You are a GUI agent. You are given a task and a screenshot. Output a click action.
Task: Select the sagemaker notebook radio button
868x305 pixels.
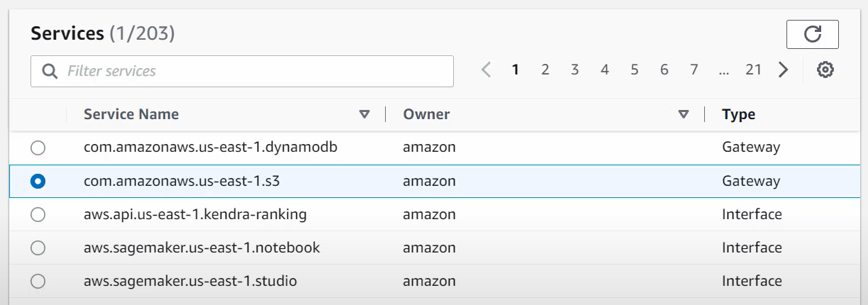click(38, 248)
